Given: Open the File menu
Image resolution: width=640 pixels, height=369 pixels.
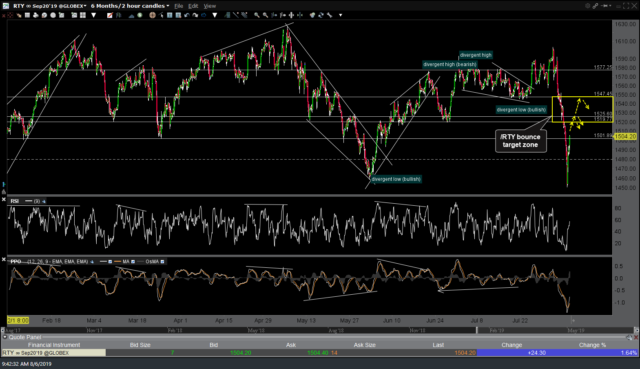Looking at the screenshot, I should point(178,6).
